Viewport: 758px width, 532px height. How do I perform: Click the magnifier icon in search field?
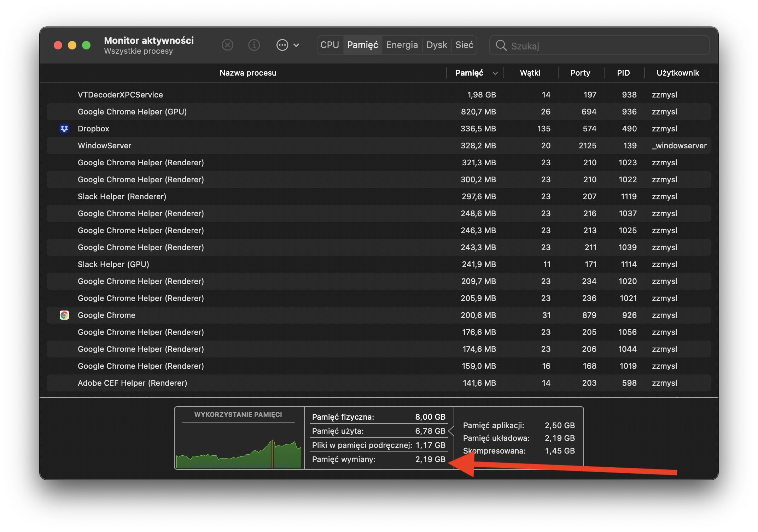pos(501,46)
